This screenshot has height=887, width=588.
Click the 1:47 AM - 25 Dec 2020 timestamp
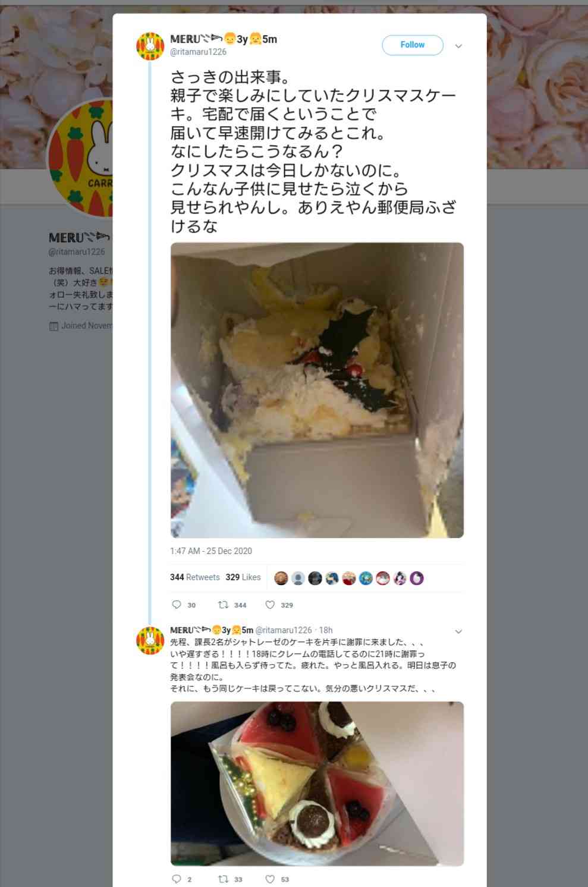[x=211, y=551]
